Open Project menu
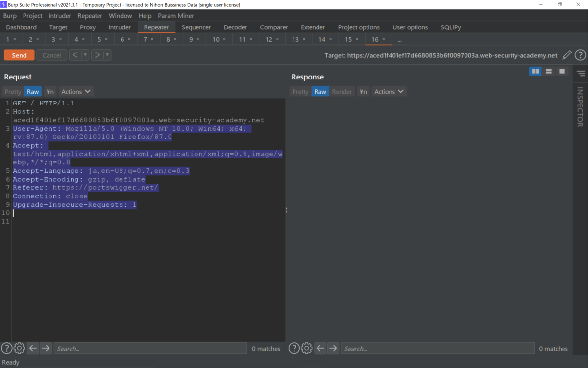 (x=33, y=16)
